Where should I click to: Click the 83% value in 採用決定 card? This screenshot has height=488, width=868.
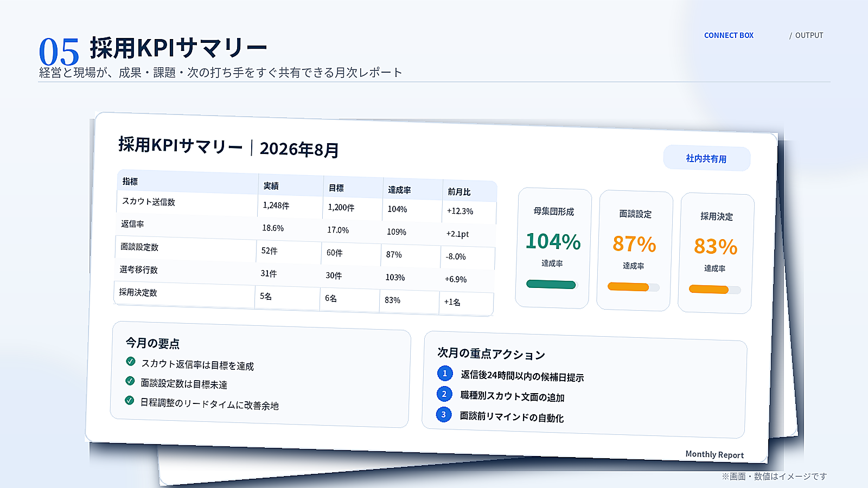716,247
